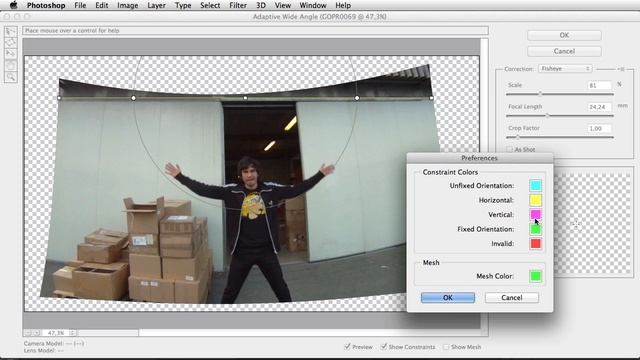Image resolution: width=640 pixels, height=360 pixels.
Task: Click the Camera Model info text
Action: 54,344
